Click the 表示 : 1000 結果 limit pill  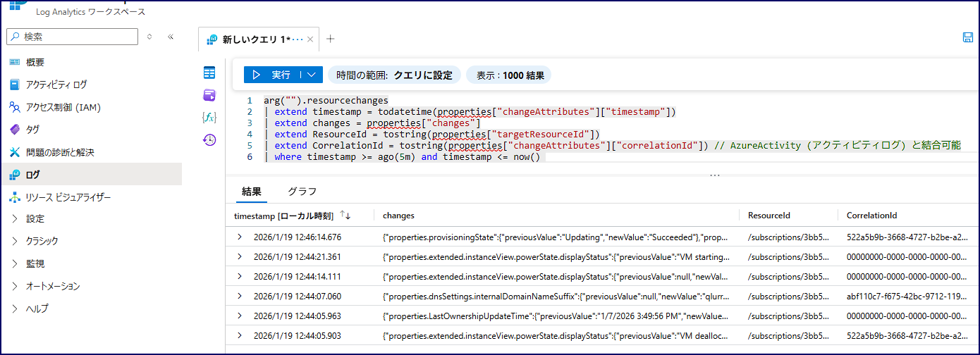pyautogui.click(x=509, y=75)
